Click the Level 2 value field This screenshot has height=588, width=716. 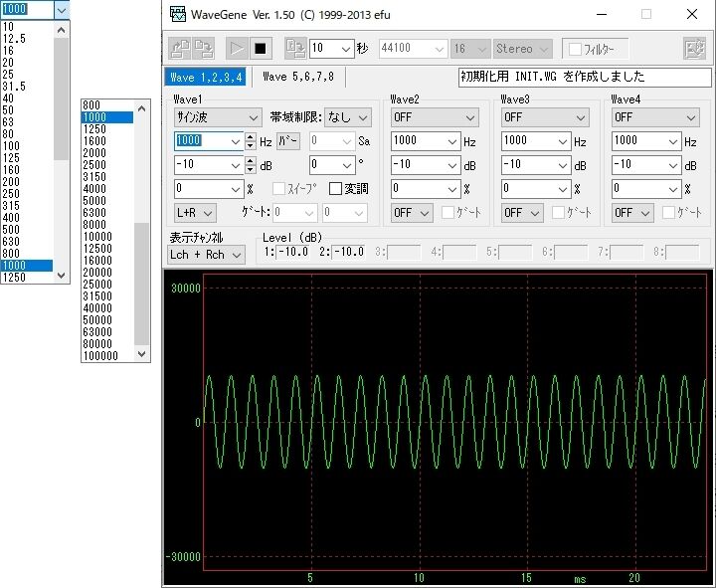point(348,252)
